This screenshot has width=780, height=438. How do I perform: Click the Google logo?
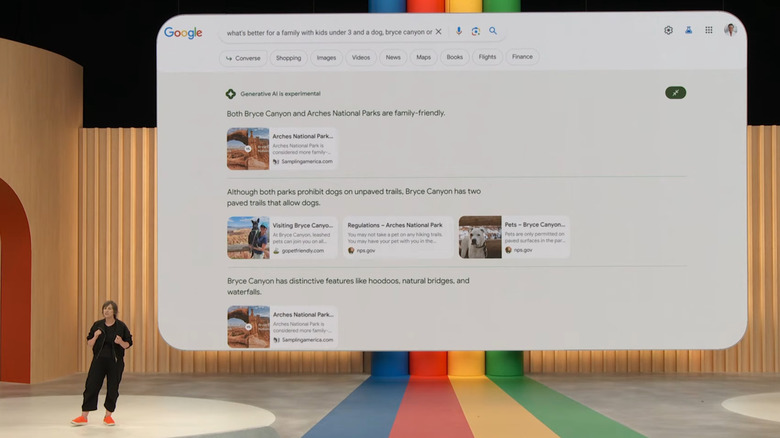pyautogui.click(x=183, y=33)
